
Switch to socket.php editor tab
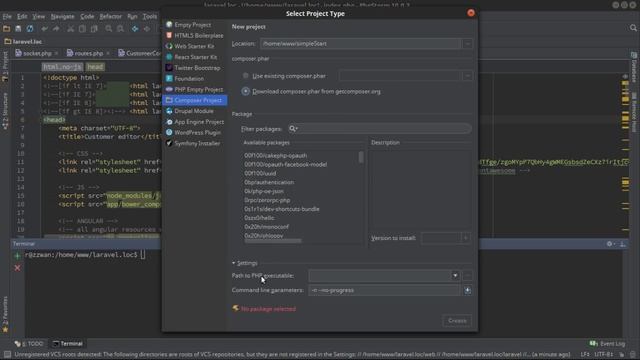pyautogui.click(x=37, y=53)
